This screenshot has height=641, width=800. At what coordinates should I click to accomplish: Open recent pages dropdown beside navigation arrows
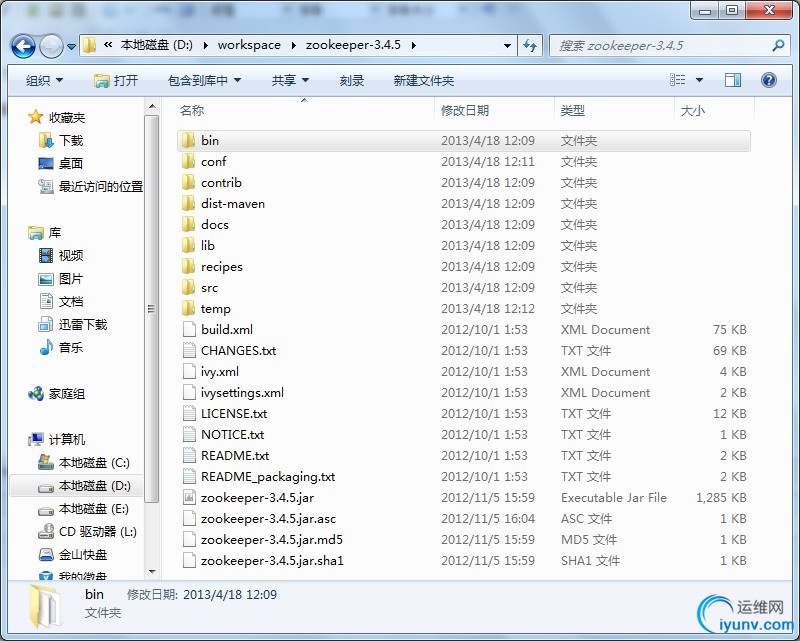coord(71,47)
